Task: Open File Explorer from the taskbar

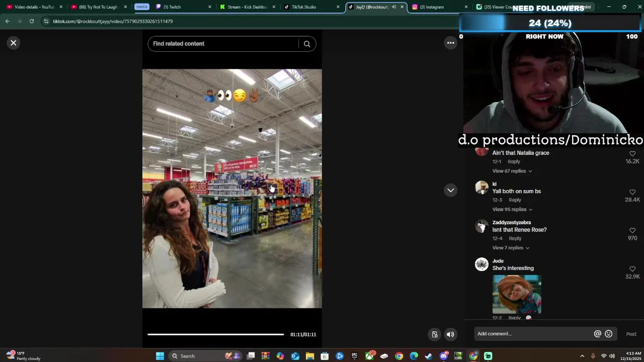Action: click(x=310, y=356)
